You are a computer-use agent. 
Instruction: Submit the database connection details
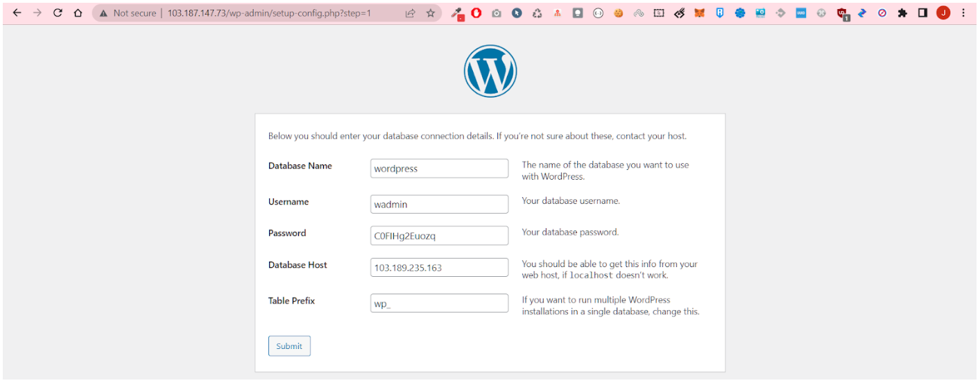click(289, 346)
